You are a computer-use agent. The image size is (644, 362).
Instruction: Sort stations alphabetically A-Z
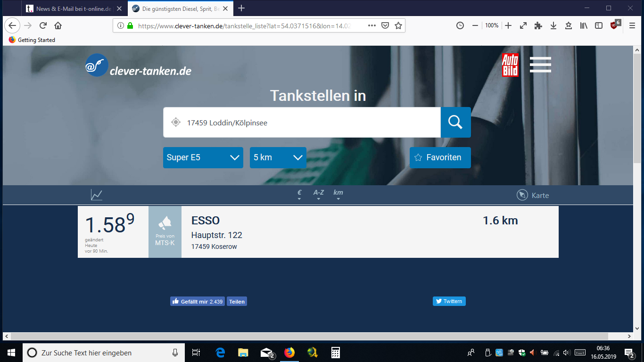point(319,195)
